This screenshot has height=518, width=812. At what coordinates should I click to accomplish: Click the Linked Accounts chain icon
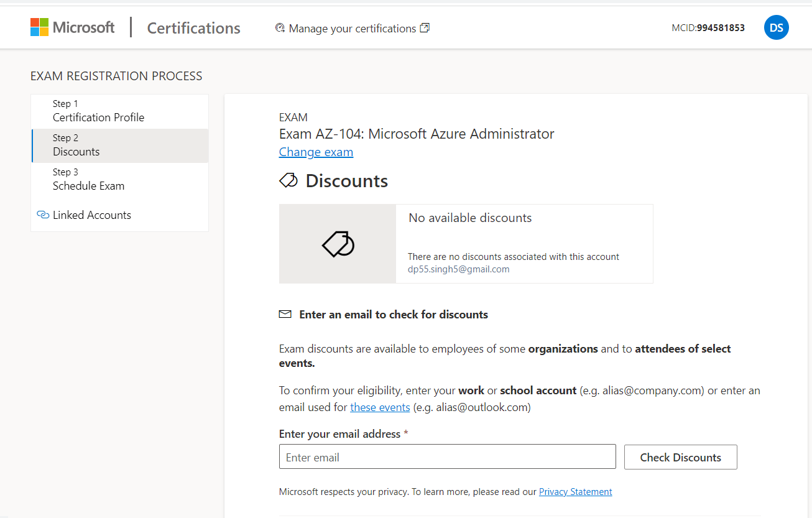[43, 215]
